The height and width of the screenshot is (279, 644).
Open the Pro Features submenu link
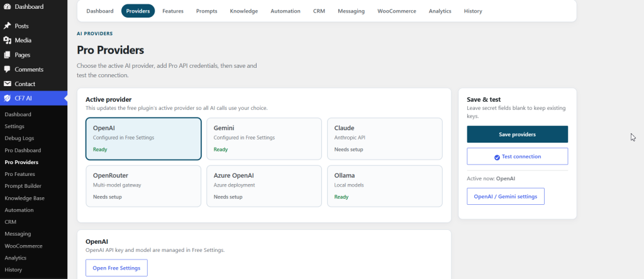tap(19, 174)
